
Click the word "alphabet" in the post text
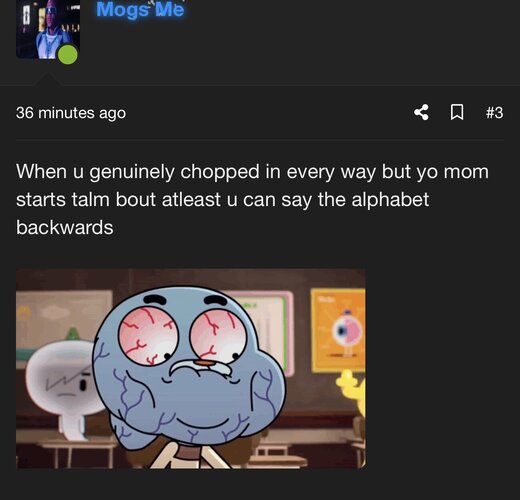pyautogui.click(x=390, y=200)
